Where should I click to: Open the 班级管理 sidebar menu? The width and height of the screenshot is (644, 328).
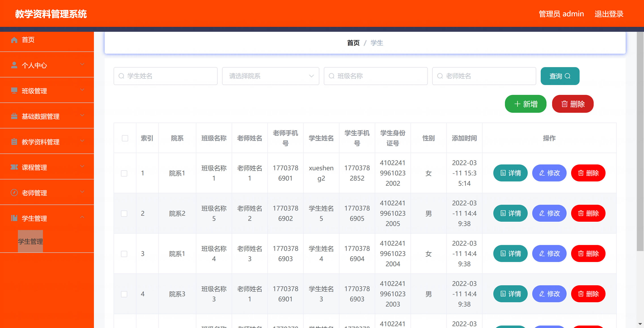point(47,91)
